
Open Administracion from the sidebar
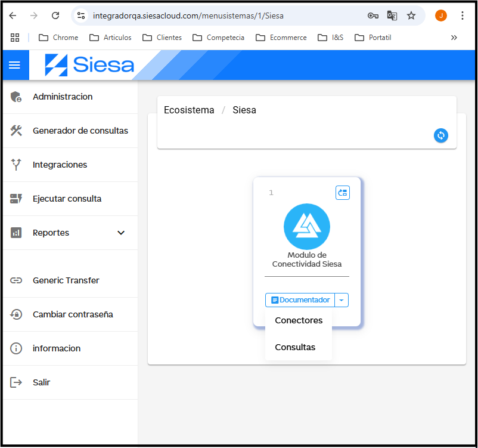(63, 97)
